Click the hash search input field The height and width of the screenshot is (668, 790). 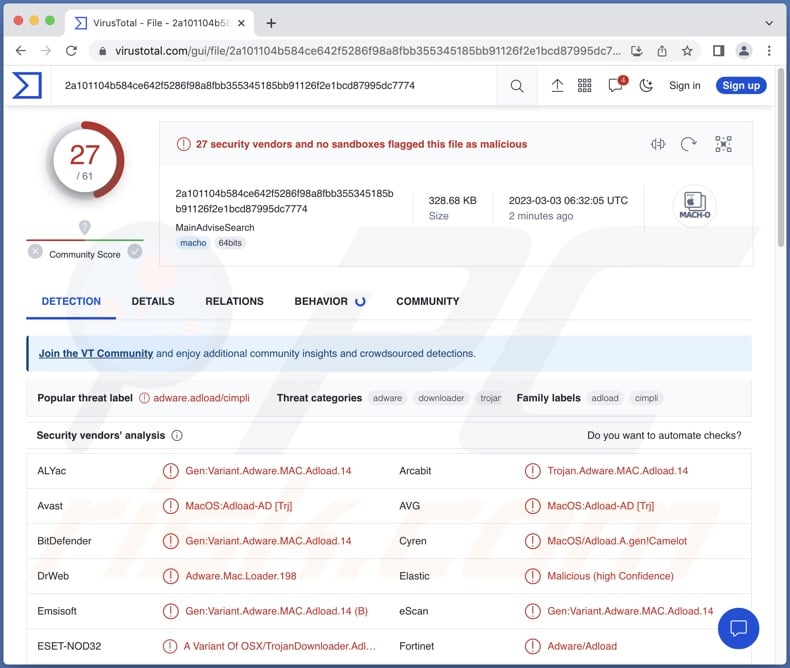pos(275,86)
